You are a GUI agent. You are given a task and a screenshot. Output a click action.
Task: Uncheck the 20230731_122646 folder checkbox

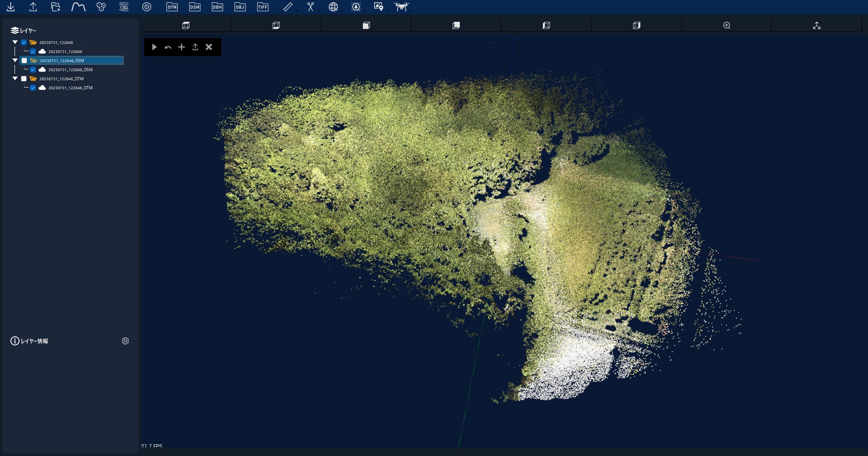(x=24, y=42)
